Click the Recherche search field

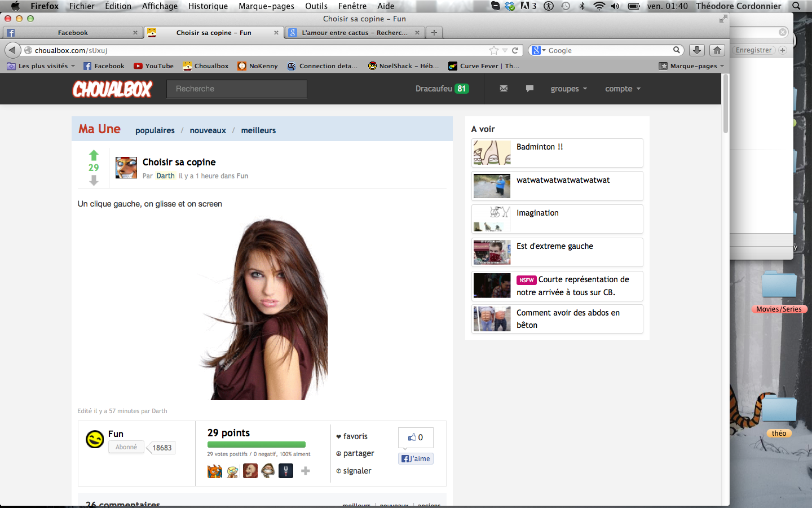tap(237, 89)
